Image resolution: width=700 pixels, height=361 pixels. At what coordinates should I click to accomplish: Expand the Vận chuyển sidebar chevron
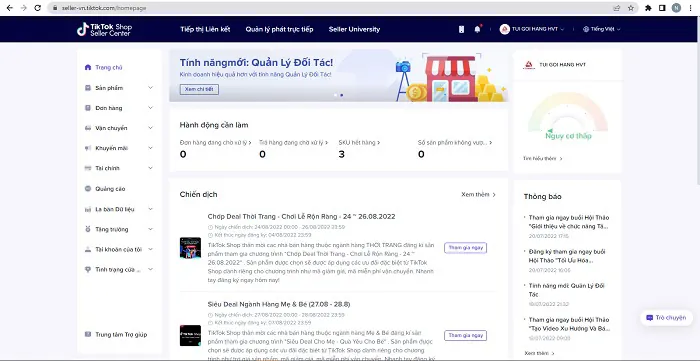click(150, 128)
